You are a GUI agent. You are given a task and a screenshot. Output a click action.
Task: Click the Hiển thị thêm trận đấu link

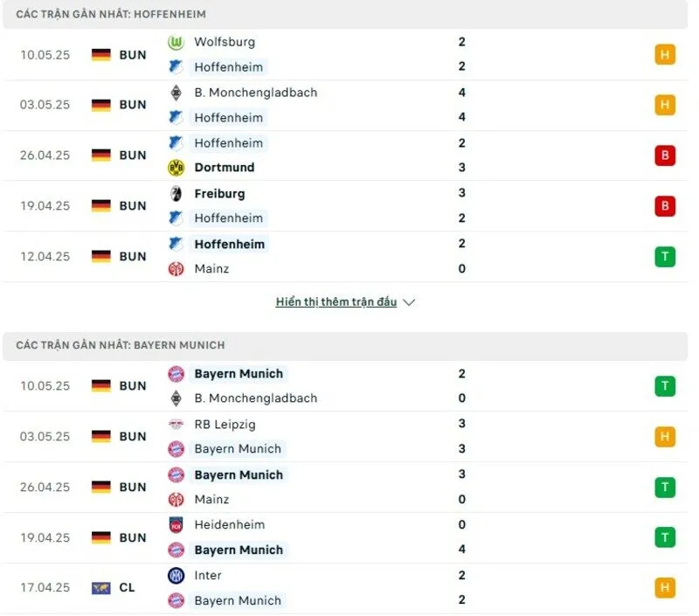pos(338,301)
